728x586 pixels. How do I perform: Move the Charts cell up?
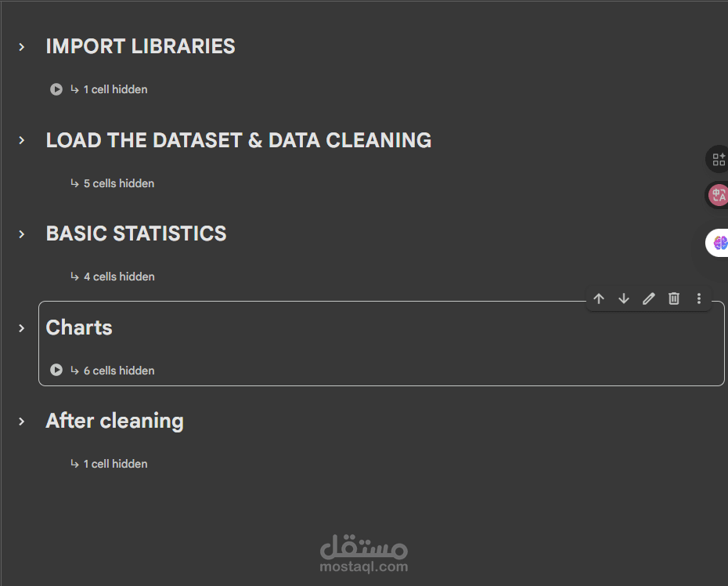tap(599, 298)
